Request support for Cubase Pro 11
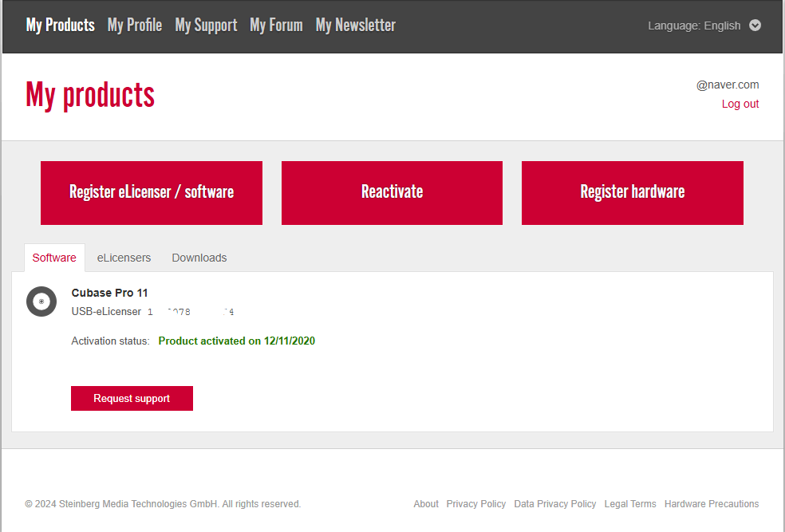The height and width of the screenshot is (532, 785). 132,398
